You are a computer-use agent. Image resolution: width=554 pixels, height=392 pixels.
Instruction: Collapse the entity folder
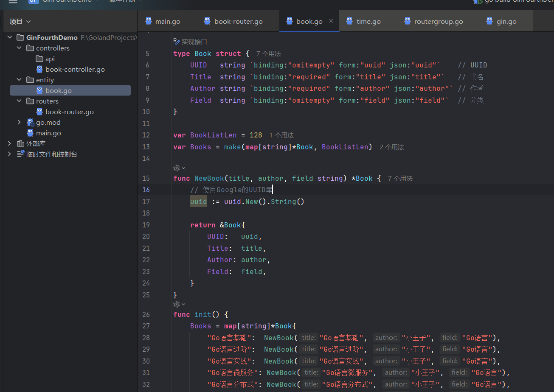coord(19,80)
